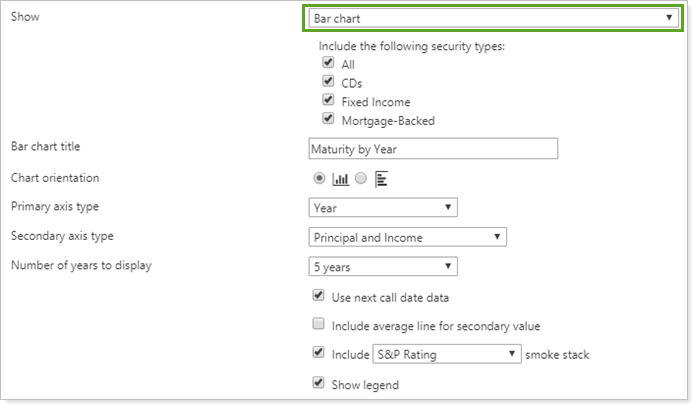
Task: Click the Maturity by Year title field
Action: pyautogui.click(x=433, y=149)
